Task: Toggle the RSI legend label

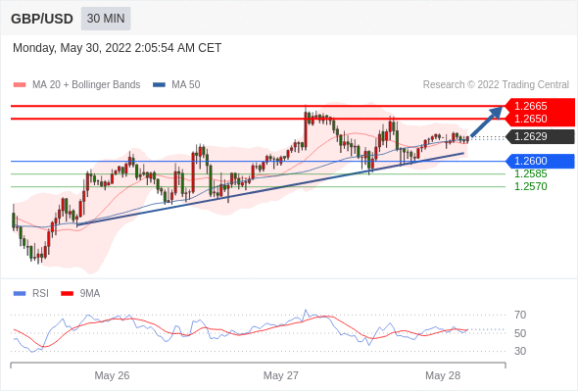Action: pos(40,294)
